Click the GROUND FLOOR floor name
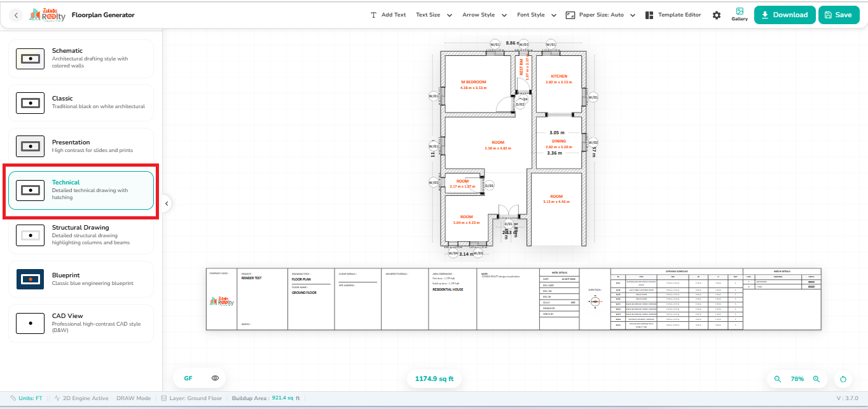This screenshot has height=409, width=868. (x=304, y=293)
